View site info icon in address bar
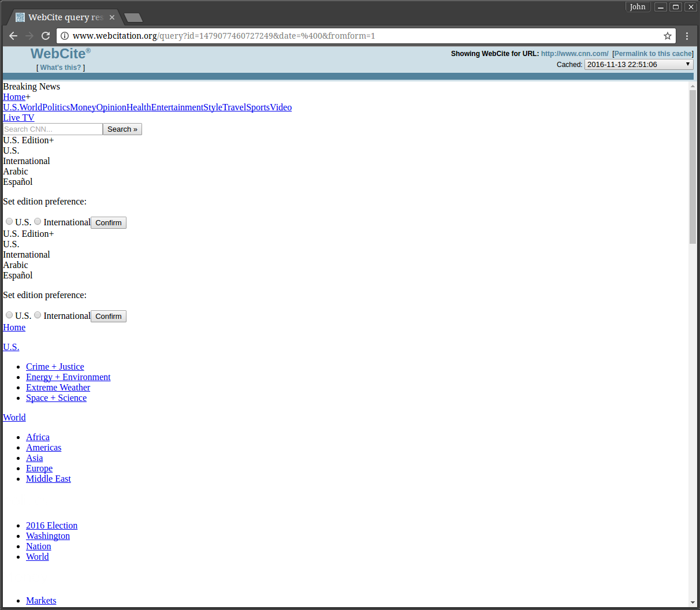This screenshot has height=610, width=700. [65, 36]
